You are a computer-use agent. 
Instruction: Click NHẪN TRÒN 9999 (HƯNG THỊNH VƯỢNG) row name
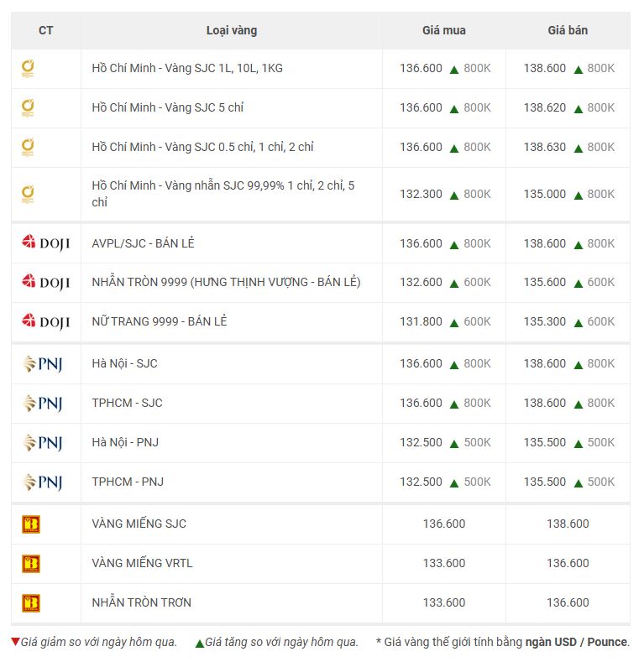pyautogui.click(x=226, y=282)
